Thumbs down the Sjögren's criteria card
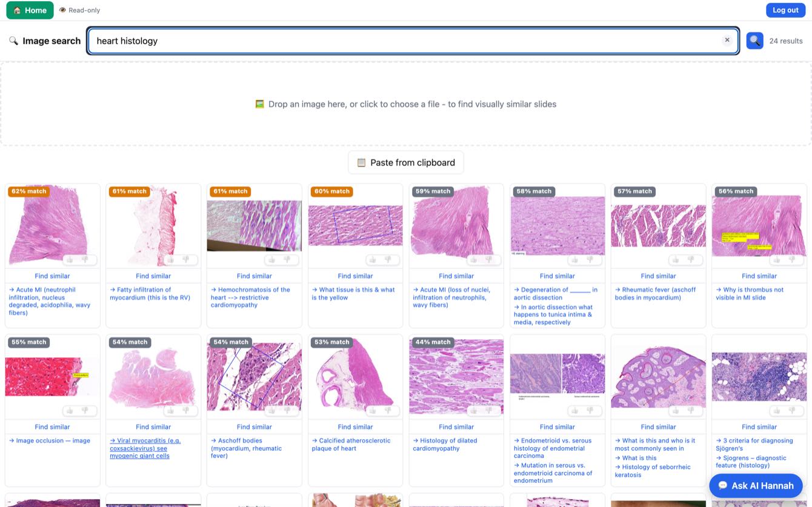 coord(792,411)
